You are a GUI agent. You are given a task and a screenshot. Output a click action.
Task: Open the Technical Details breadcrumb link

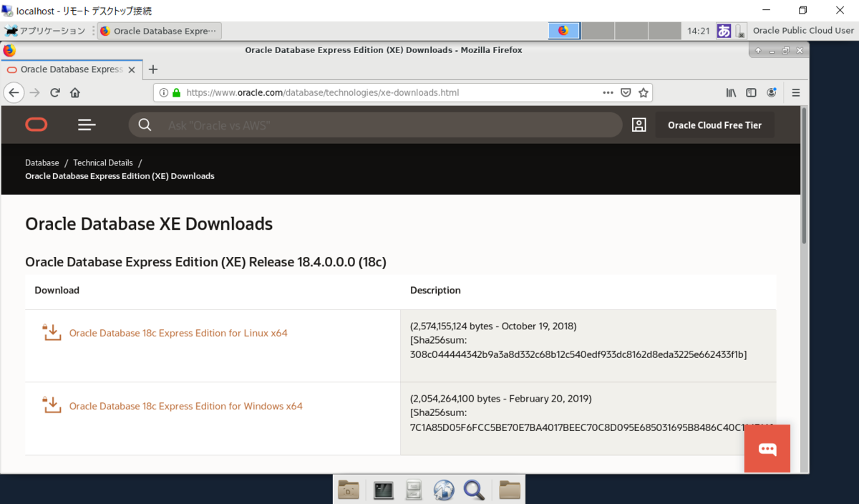[x=103, y=163]
